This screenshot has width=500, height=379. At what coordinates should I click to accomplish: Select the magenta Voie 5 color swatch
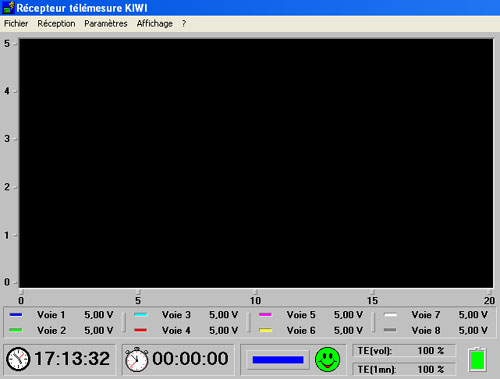coord(265,314)
